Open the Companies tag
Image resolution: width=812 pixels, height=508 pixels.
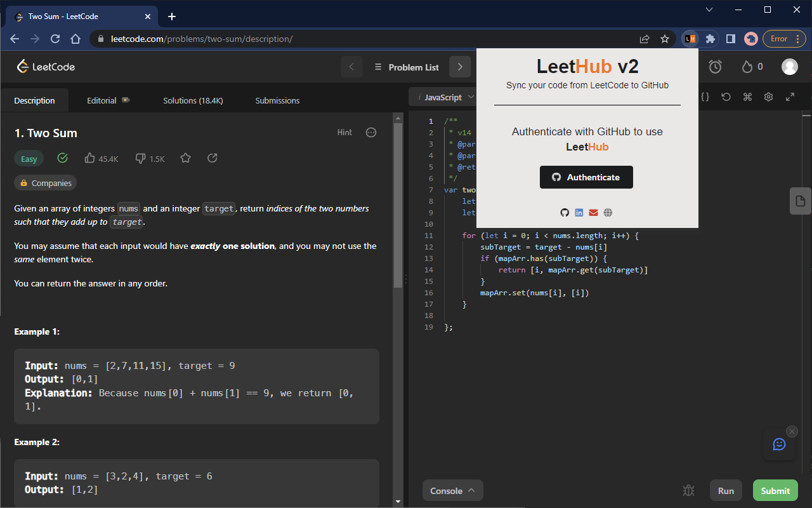click(45, 183)
